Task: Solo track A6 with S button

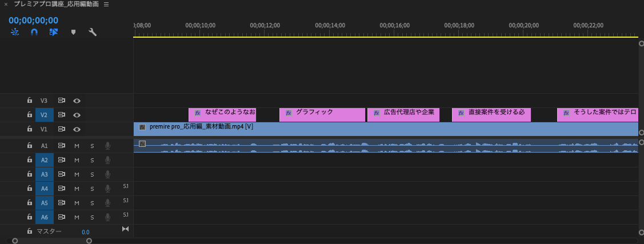Action: click(x=92, y=217)
